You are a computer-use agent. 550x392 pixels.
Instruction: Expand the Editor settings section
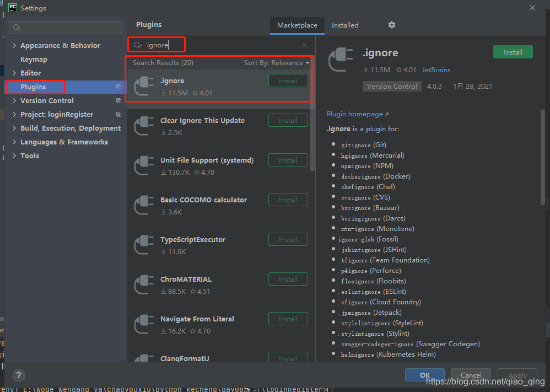pyautogui.click(x=14, y=73)
